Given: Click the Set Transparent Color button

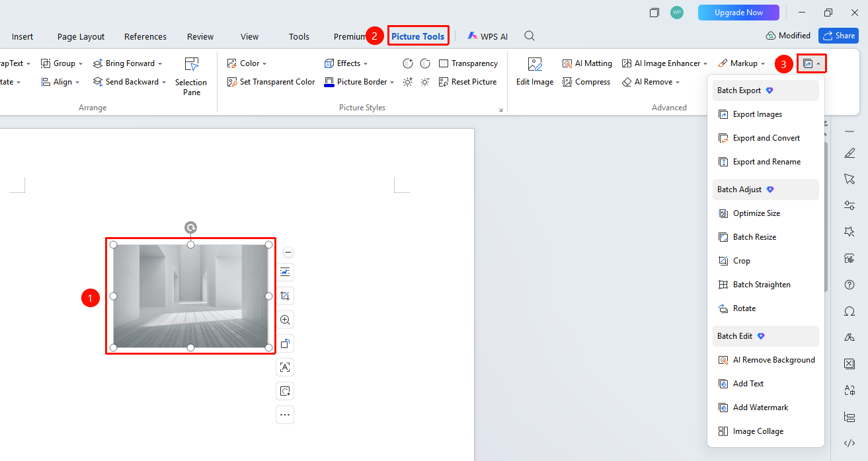Looking at the screenshot, I should [x=271, y=82].
